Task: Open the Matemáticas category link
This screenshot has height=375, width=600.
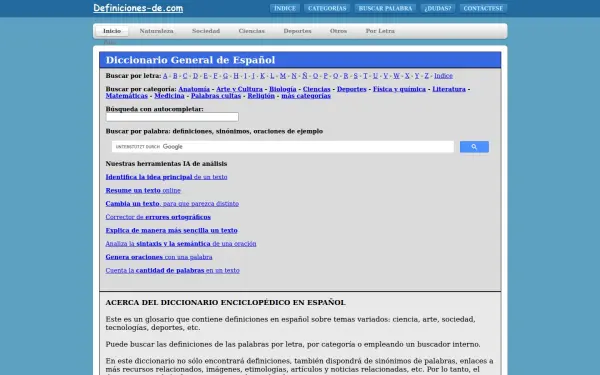Action: coord(127,96)
